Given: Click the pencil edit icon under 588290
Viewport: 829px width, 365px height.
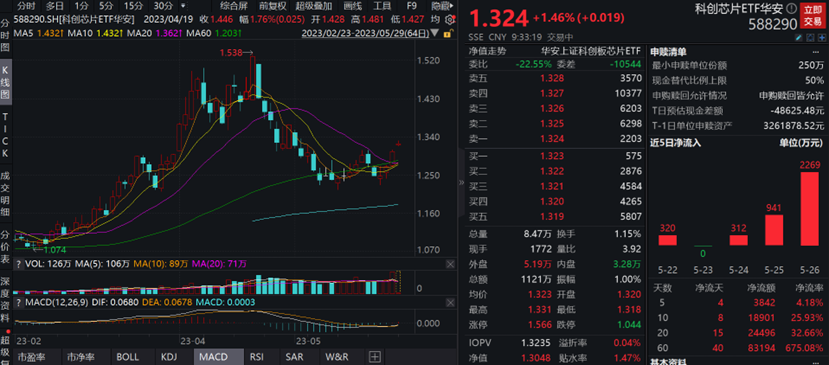Looking at the screenshot, I should point(799,38).
